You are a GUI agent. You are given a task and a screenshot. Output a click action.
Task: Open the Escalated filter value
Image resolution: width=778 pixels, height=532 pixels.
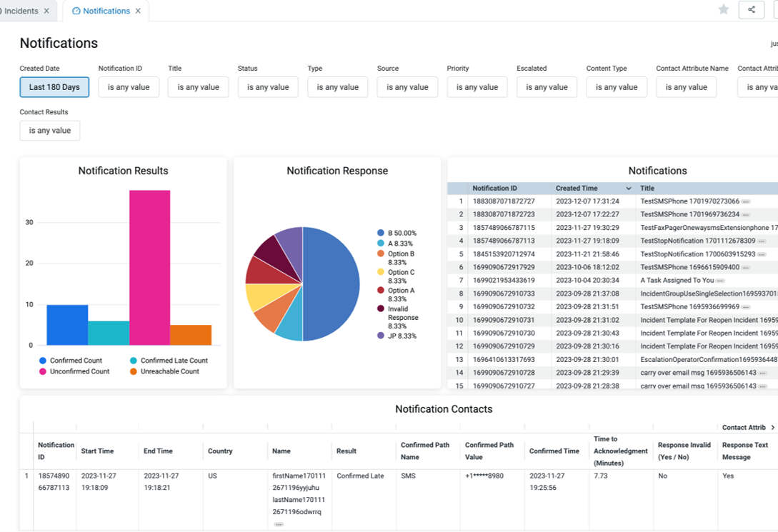pyautogui.click(x=547, y=87)
